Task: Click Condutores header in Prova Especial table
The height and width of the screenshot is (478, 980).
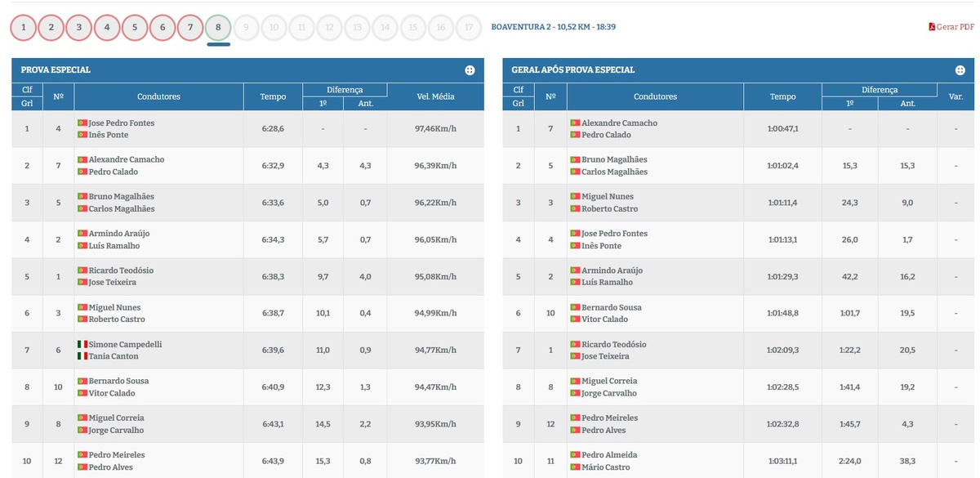Action: 158,96
